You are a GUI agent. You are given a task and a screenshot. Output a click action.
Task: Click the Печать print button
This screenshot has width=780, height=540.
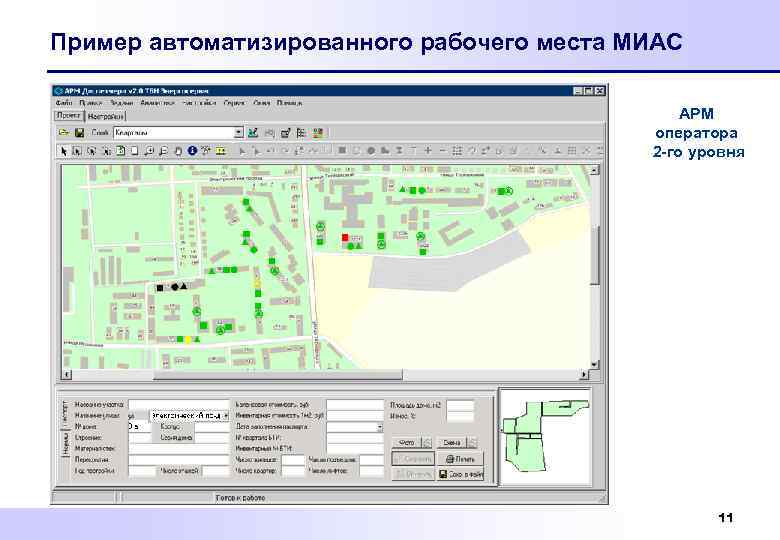460,459
